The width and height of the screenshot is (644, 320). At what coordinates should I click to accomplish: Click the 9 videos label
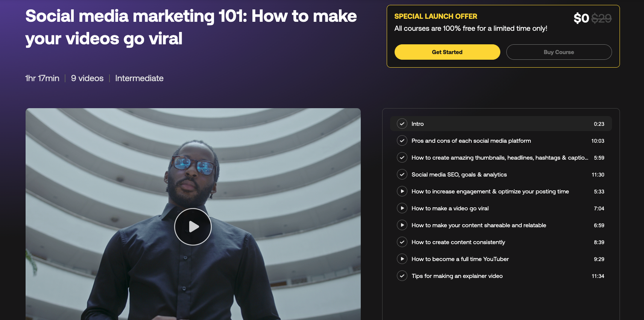point(87,78)
